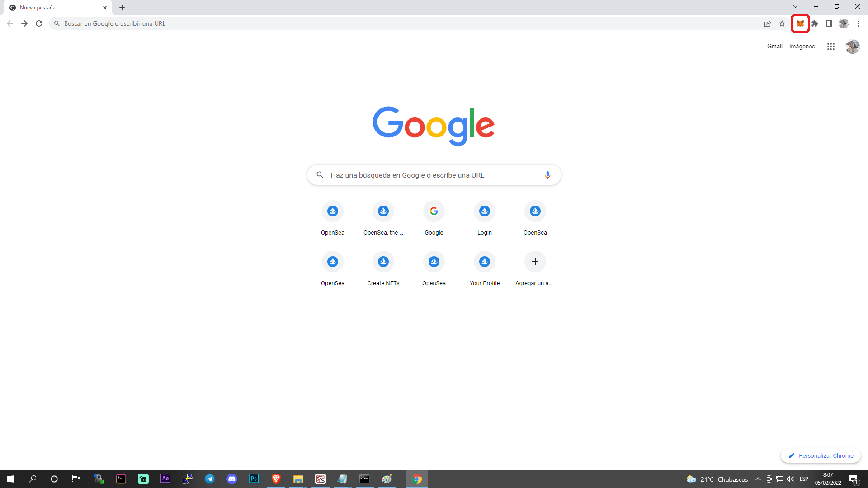Image resolution: width=868 pixels, height=488 pixels.
Task: Open Task View in taskbar
Action: pos(76,479)
